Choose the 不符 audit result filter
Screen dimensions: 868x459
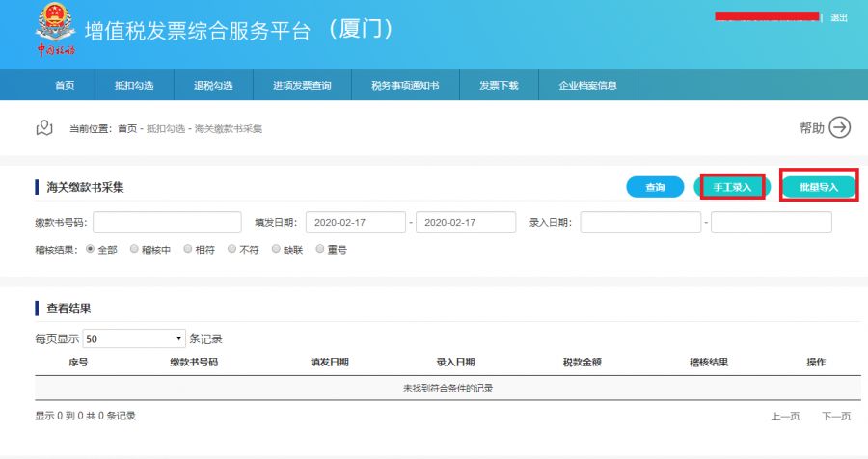click(231, 249)
